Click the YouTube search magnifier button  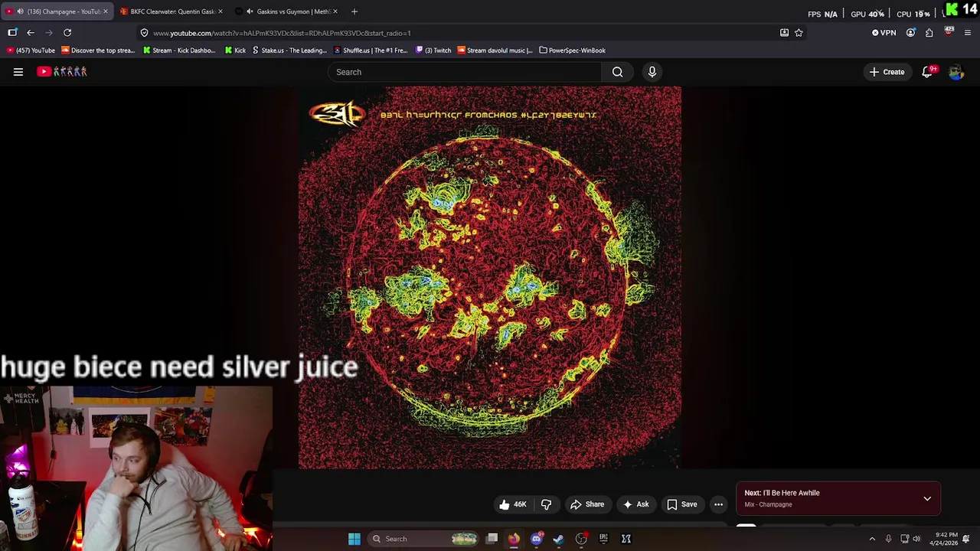tap(617, 72)
